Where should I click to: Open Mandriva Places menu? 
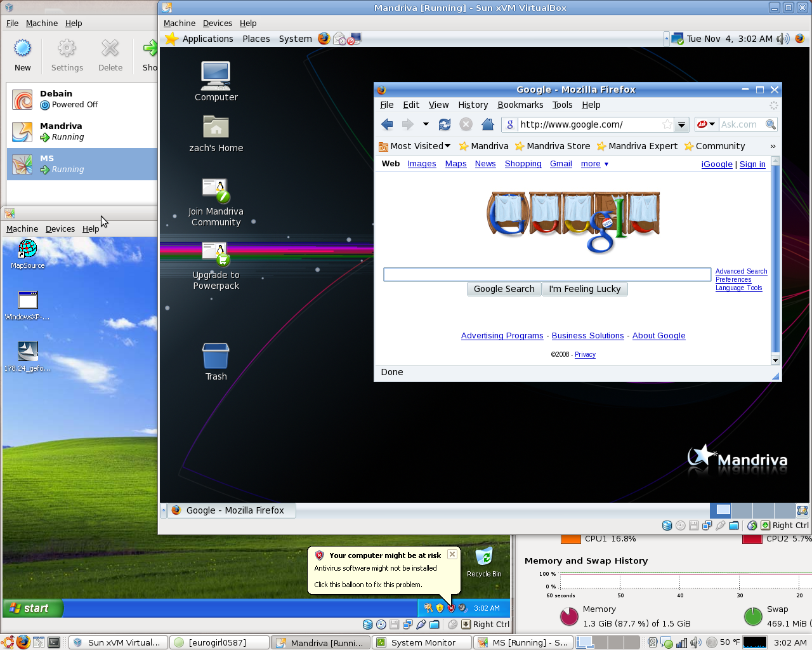(256, 39)
